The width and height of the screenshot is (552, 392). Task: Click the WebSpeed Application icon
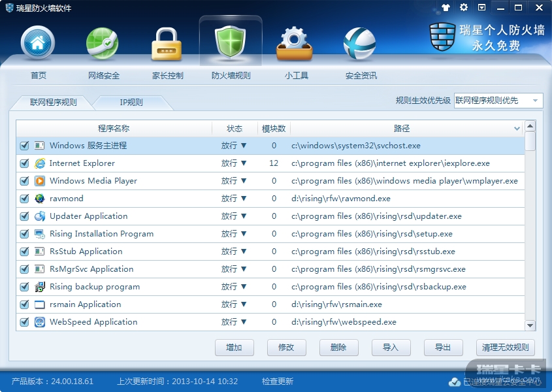click(x=40, y=322)
